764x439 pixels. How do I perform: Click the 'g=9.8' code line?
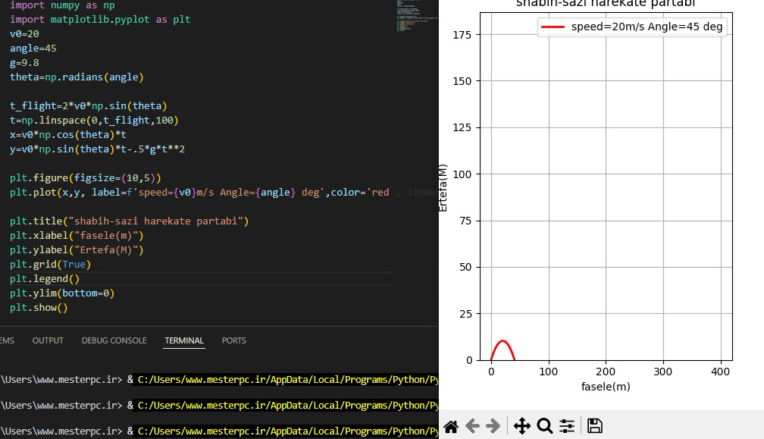pos(24,63)
